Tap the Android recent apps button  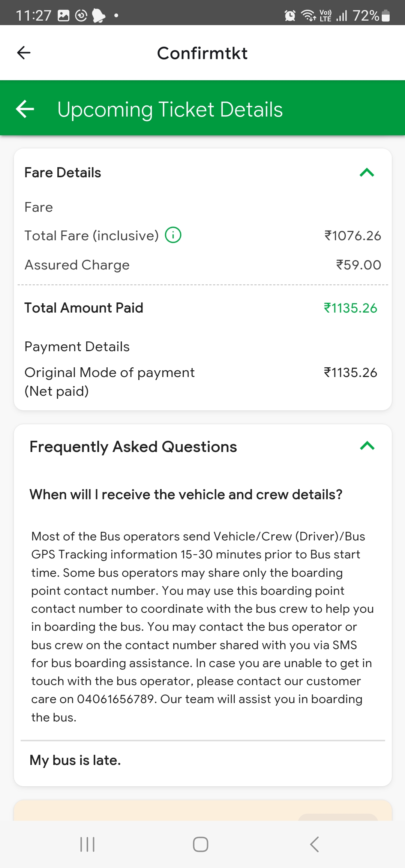[x=87, y=844]
